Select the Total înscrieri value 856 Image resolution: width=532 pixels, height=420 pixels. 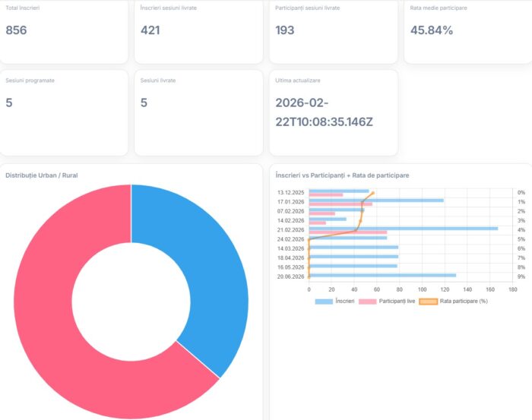click(16, 30)
